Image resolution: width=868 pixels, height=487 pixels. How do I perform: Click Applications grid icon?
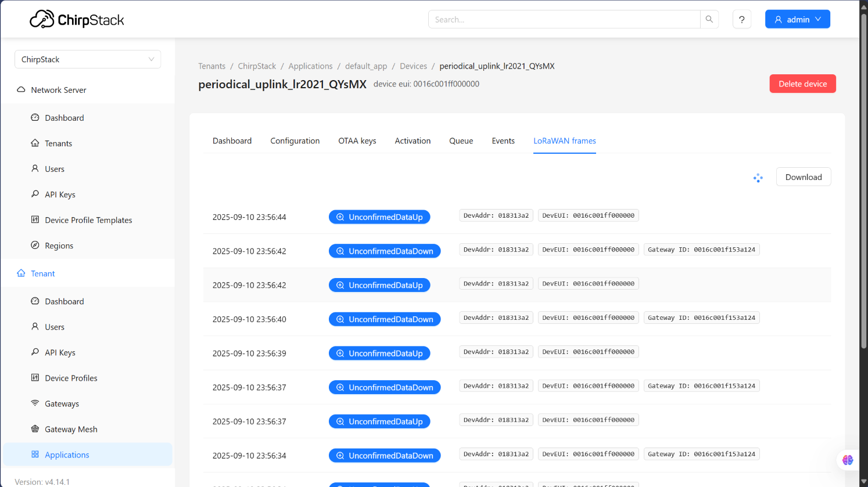tap(35, 454)
